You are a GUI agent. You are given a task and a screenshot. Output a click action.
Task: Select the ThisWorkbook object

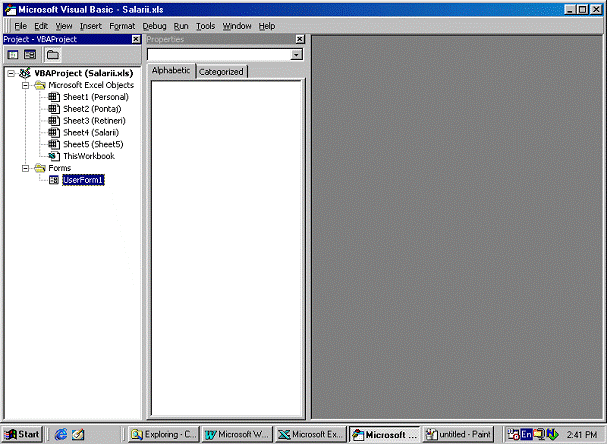click(88, 156)
